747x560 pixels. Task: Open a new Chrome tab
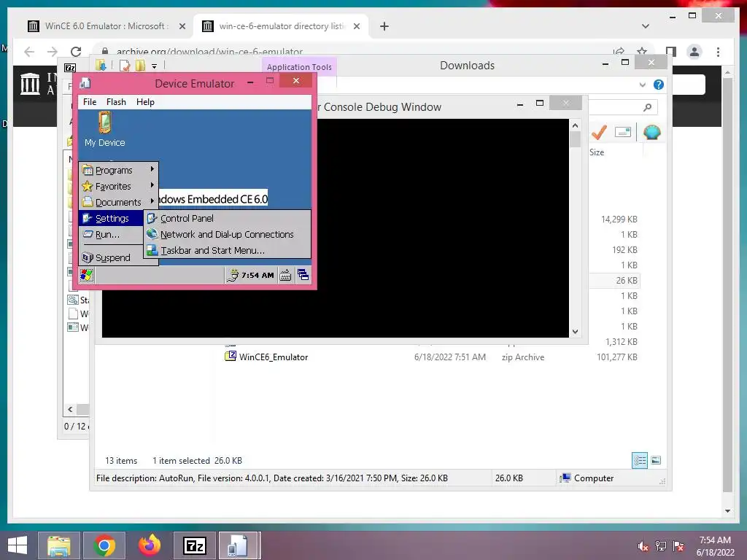(x=384, y=26)
